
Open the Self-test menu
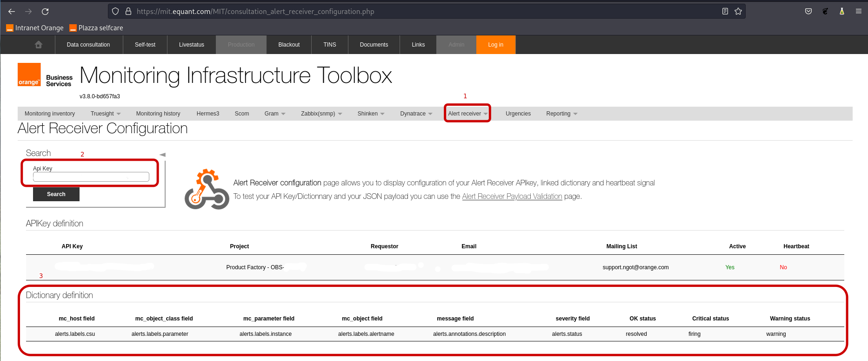pyautogui.click(x=145, y=45)
